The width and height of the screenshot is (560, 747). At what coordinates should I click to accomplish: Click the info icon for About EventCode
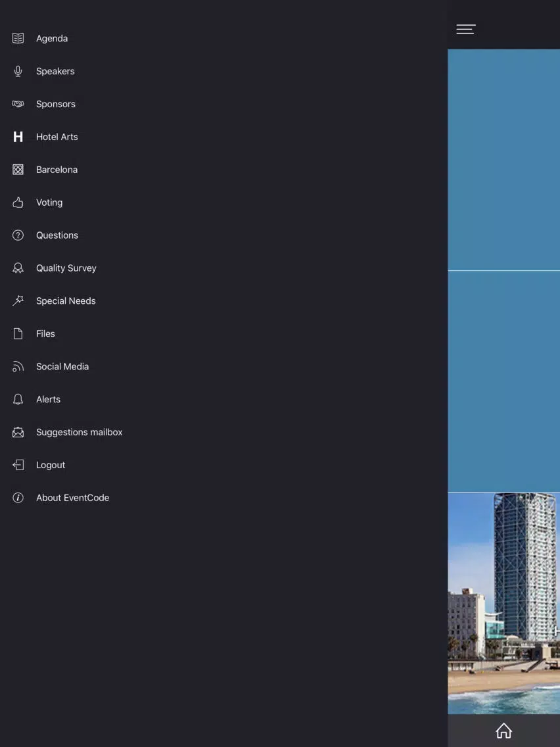(18, 498)
